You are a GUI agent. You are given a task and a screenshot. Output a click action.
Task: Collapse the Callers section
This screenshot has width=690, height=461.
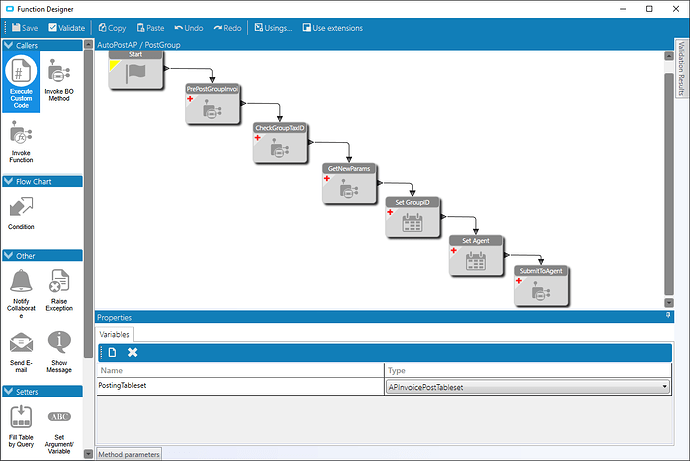[x=8, y=45]
